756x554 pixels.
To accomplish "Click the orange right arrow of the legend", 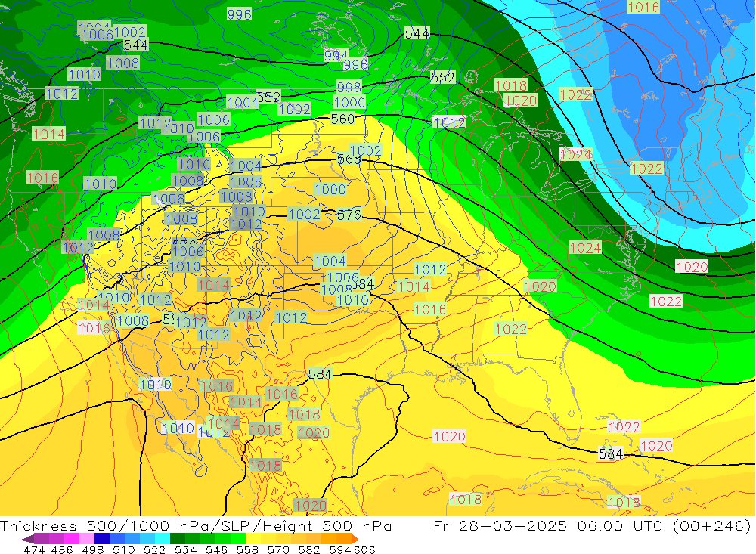I will coord(355,539).
